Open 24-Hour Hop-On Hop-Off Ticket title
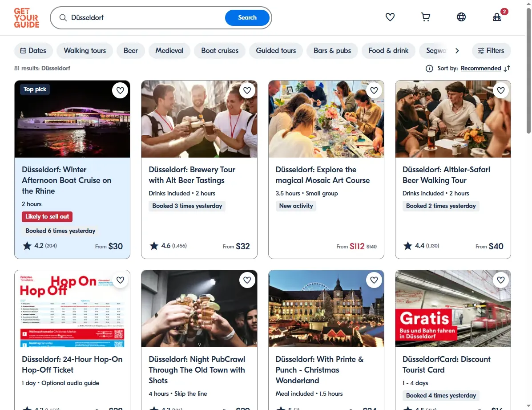This screenshot has width=532, height=410. point(72,365)
